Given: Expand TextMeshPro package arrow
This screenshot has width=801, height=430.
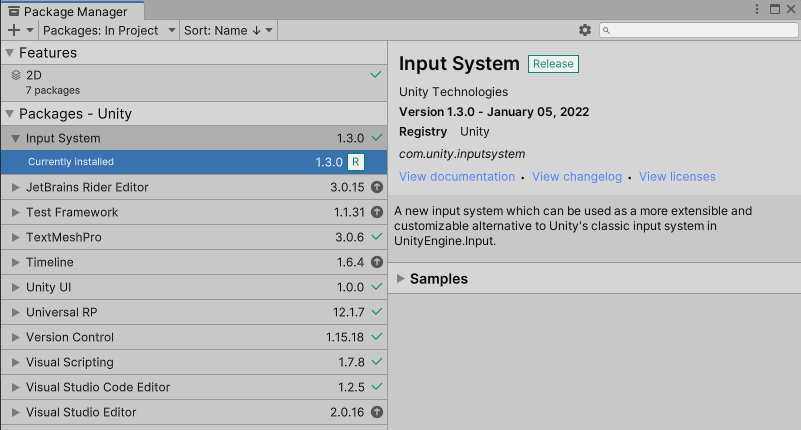Looking at the screenshot, I should (x=16, y=237).
